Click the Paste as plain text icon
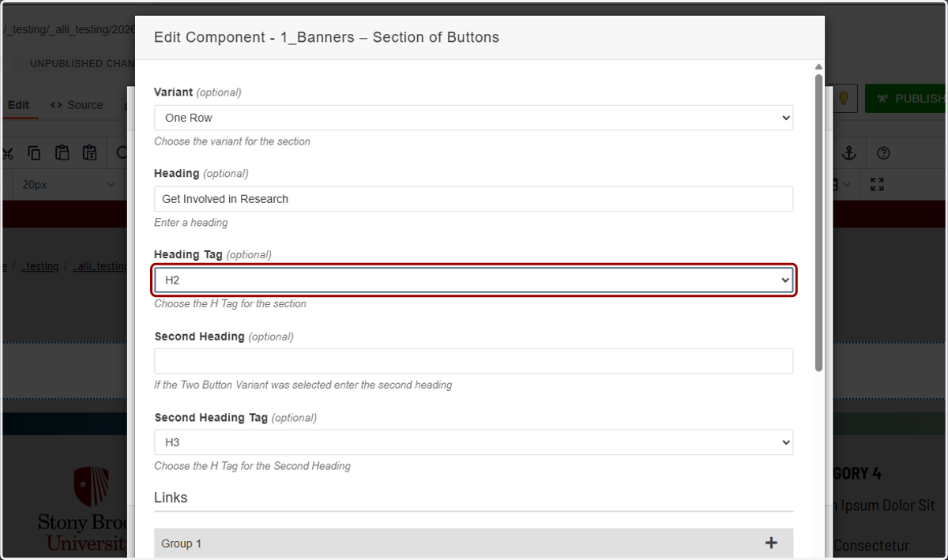948x560 pixels. (90, 153)
